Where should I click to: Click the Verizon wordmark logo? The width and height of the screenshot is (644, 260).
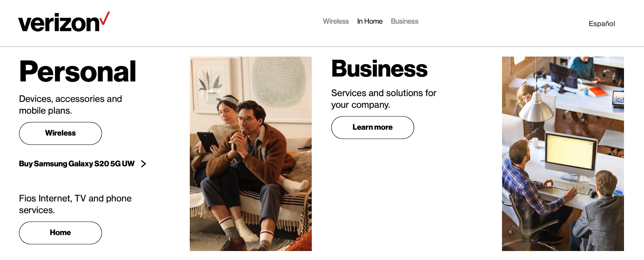(x=64, y=22)
